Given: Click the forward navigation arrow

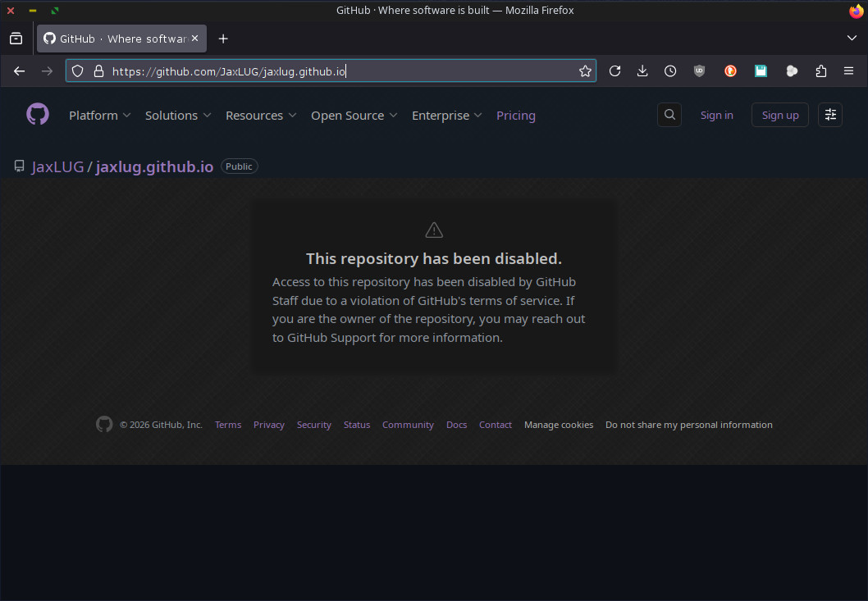Looking at the screenshot, I should tap(47, 71).
